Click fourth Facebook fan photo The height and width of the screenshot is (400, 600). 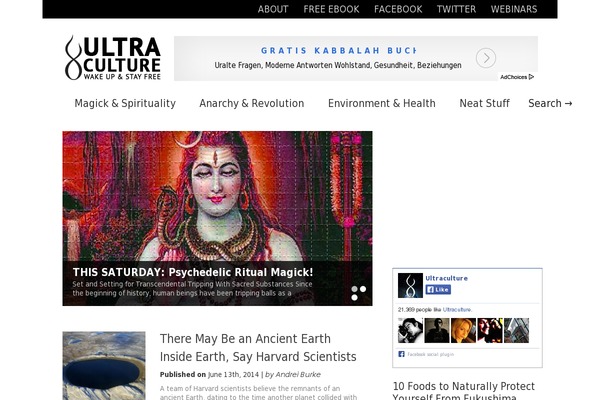coord(490,330)
